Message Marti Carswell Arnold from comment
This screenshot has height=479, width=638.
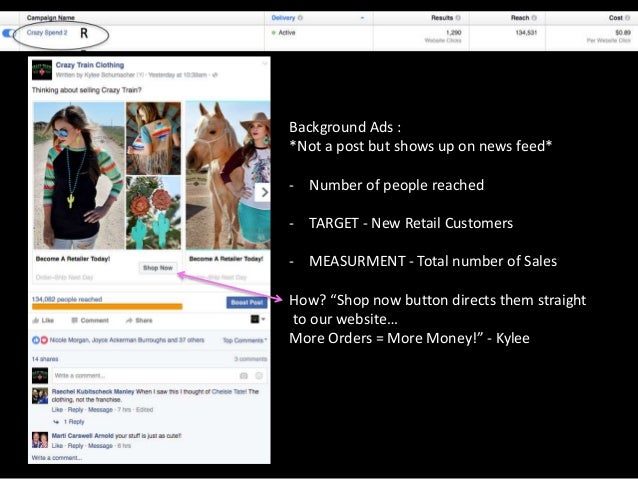pos(100,446)
